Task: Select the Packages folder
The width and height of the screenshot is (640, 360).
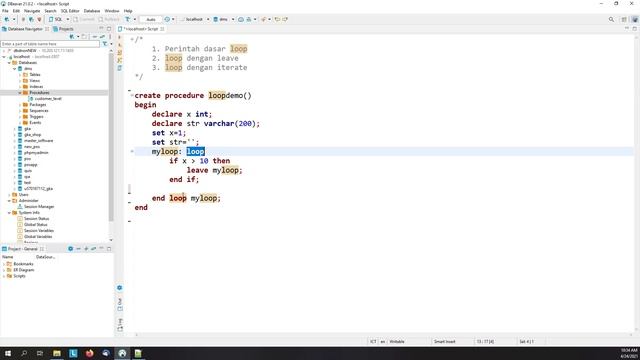Action: [38, 105]
